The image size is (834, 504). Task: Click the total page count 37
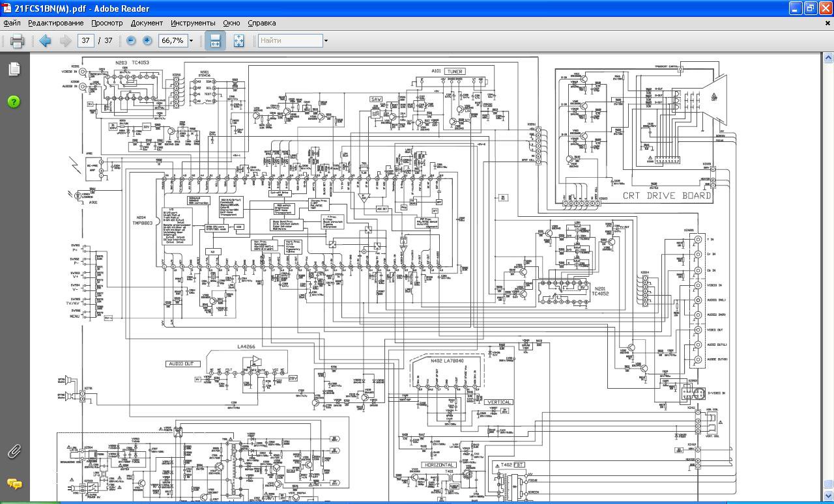tap(108, 40)
